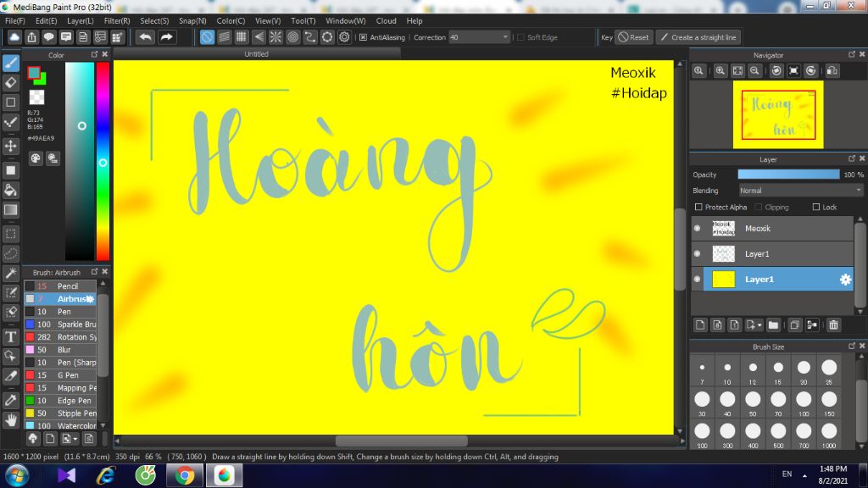Open the color palette icon in Color panel
Image resolution: width=868 pixels, height=488 pixels.
(x=36, y=158)
